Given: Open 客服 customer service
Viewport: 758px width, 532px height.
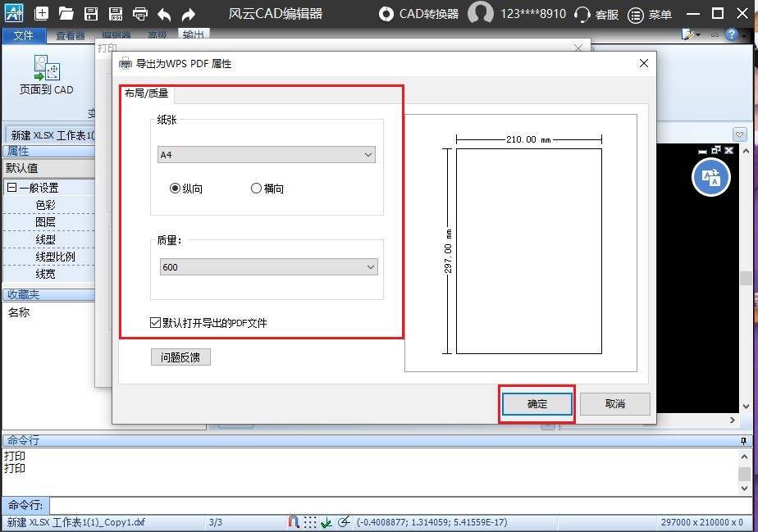Looking at the screenshot, I should click(x=596, y=15).
